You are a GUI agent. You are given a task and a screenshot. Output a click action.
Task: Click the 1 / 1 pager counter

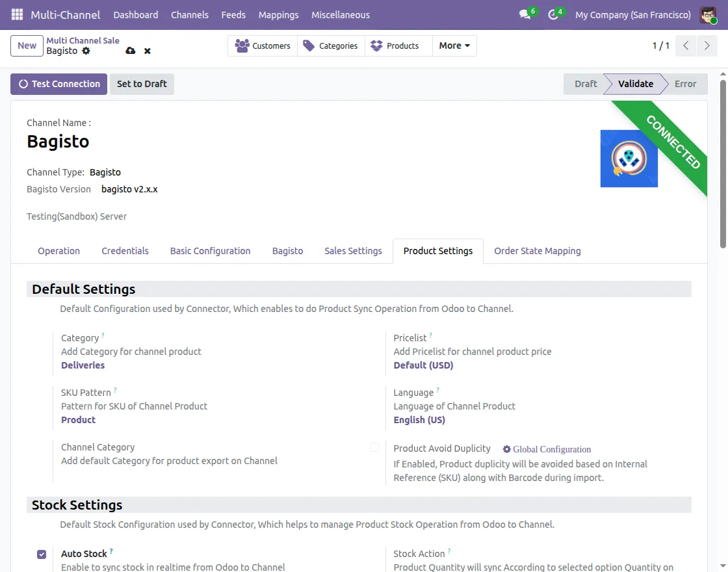660,45
